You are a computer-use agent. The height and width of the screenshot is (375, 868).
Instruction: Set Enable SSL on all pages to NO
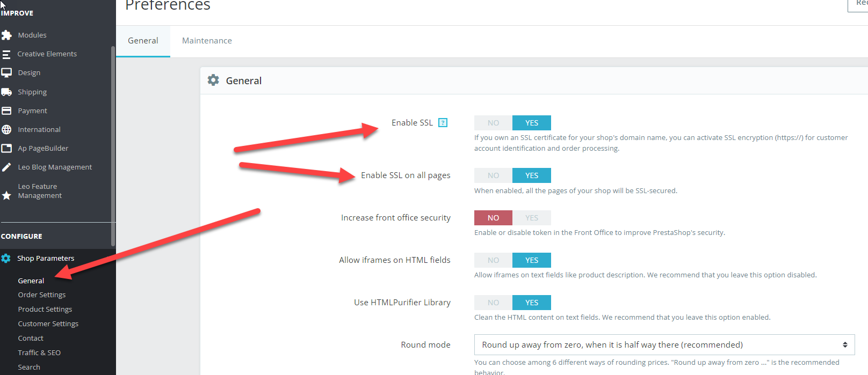(x=493, y=175)
